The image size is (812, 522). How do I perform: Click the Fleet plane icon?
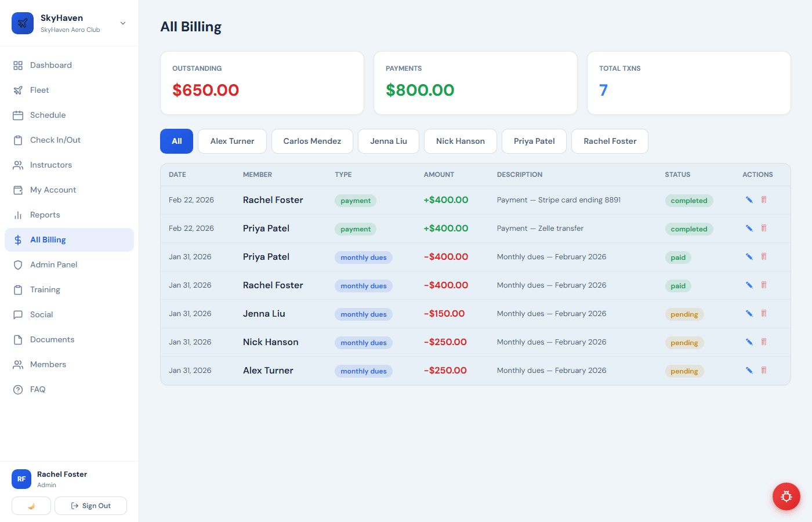click(18, 90)
